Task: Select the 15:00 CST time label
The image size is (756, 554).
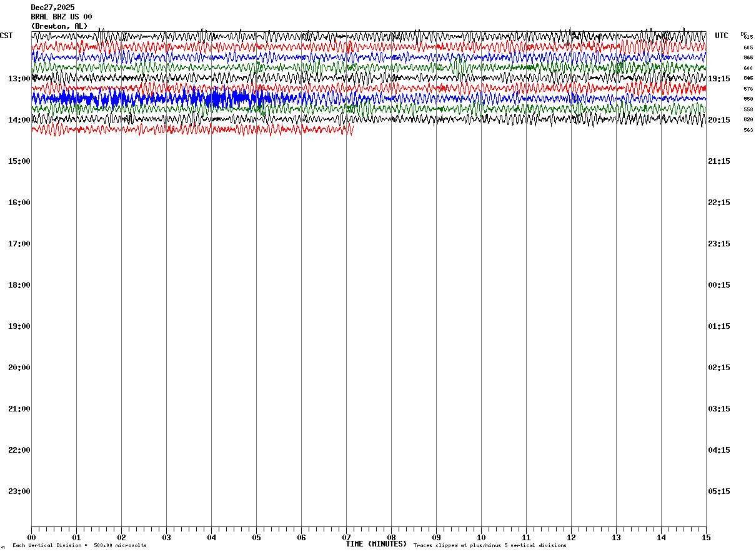Action: (x=19, y=161)
